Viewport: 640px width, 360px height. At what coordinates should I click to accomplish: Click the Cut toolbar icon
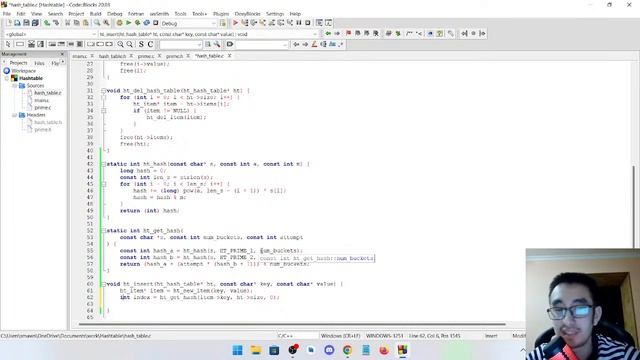point(68,23)
